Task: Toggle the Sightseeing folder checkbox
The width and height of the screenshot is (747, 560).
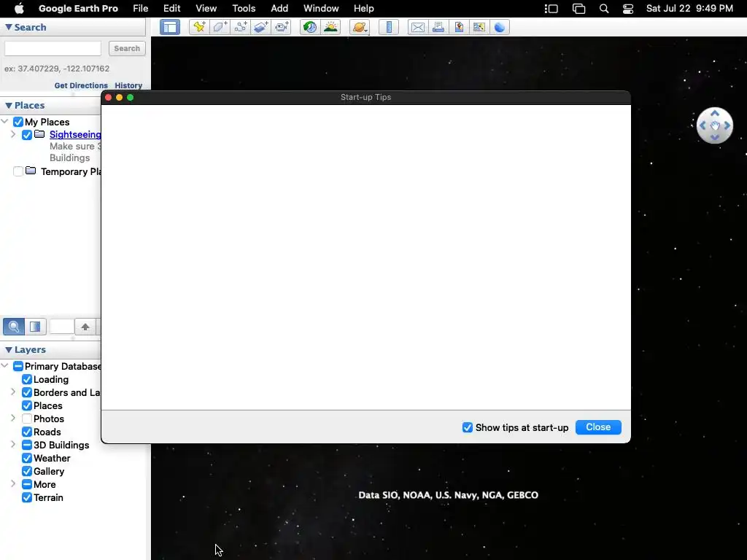Action: pos(27,135)
